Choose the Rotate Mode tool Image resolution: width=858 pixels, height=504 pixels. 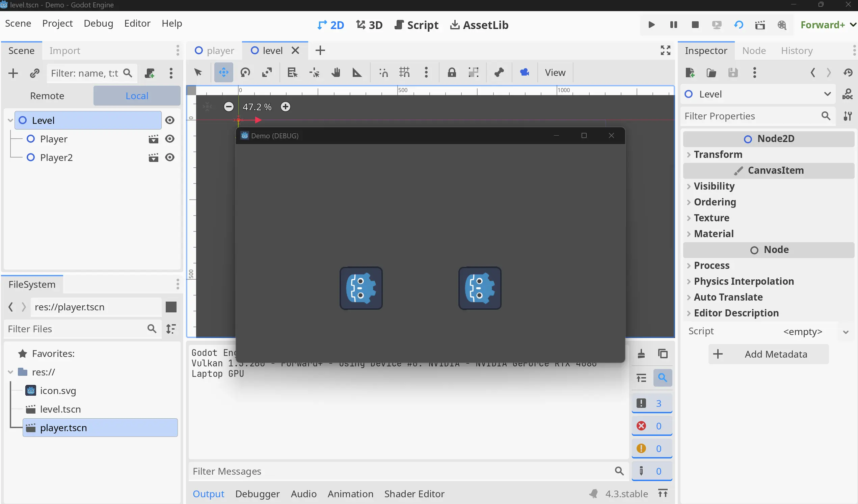(245, 73)
